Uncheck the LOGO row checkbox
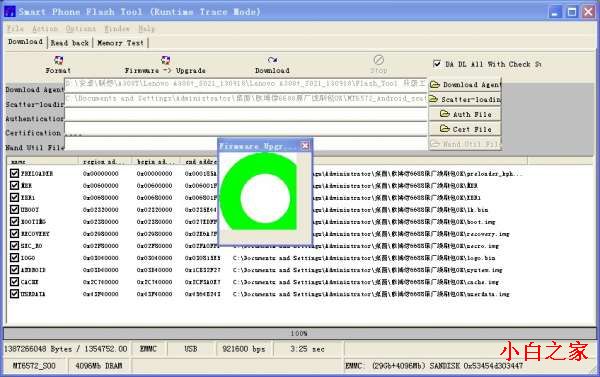600x377 pixels. (15, 258)
